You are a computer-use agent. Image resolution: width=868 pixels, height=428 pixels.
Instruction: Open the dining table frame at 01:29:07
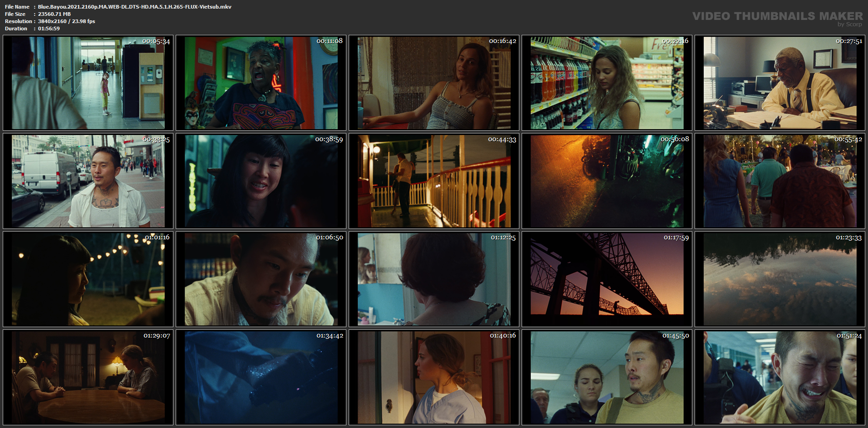coord(88,377)
